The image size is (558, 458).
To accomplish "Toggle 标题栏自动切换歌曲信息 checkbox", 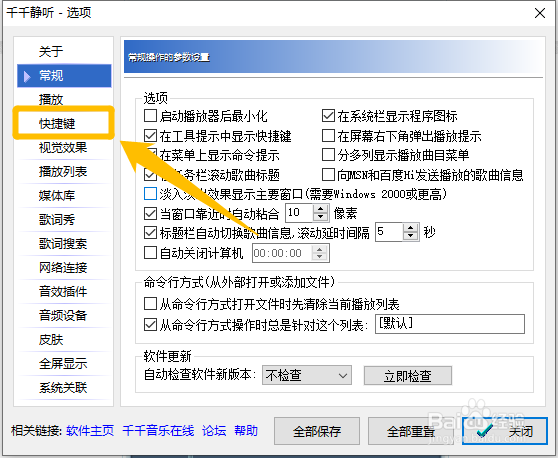I will click(x=150, y=233).
